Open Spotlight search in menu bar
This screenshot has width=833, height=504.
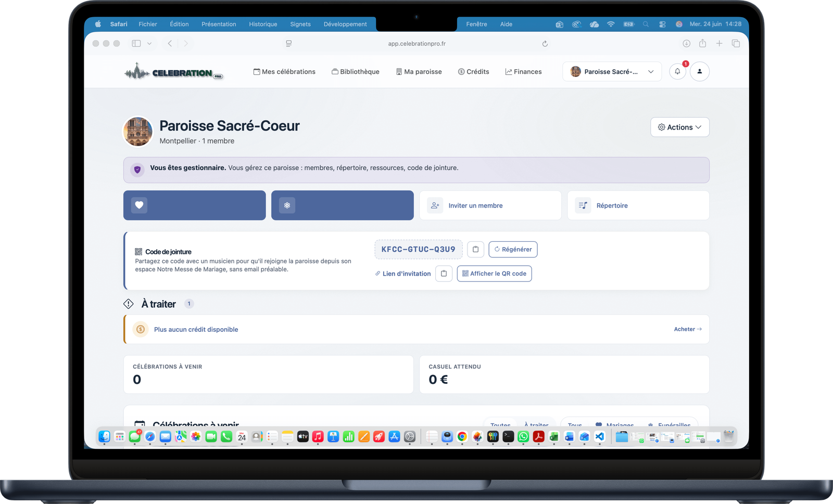click(646, 24)
